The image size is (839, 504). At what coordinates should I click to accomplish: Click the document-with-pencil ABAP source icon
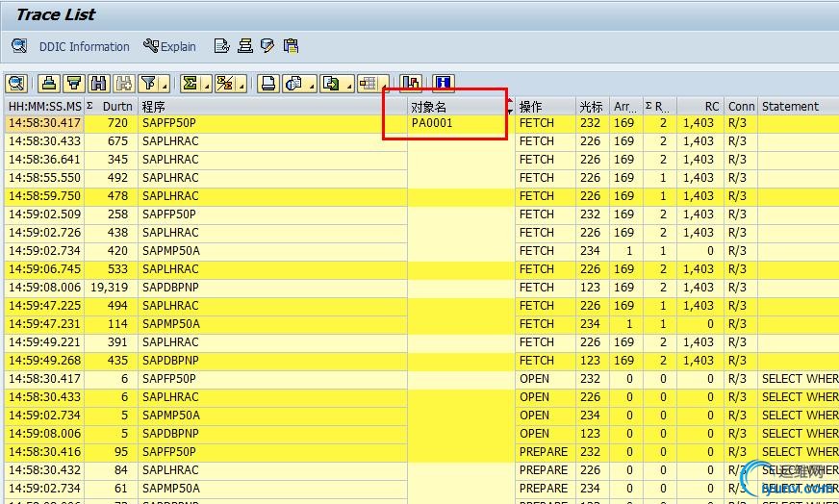click(x=221, y=46)
